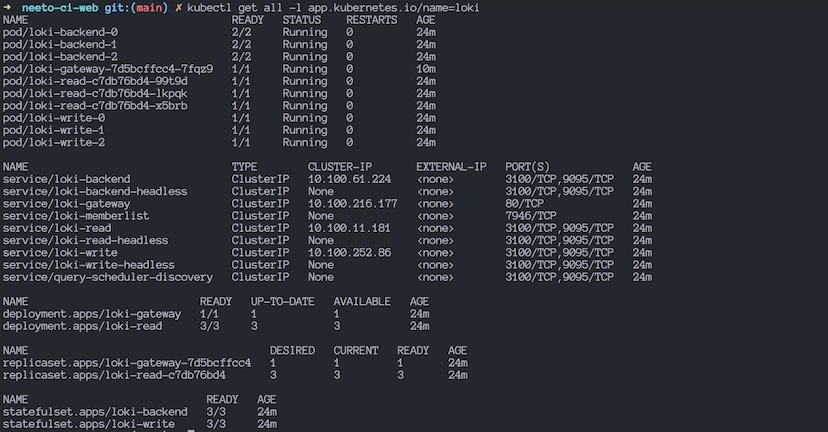Click the DESIRED column header
Image resolution: width=828 pixels, height=432 pixels.
click(292, 351)
